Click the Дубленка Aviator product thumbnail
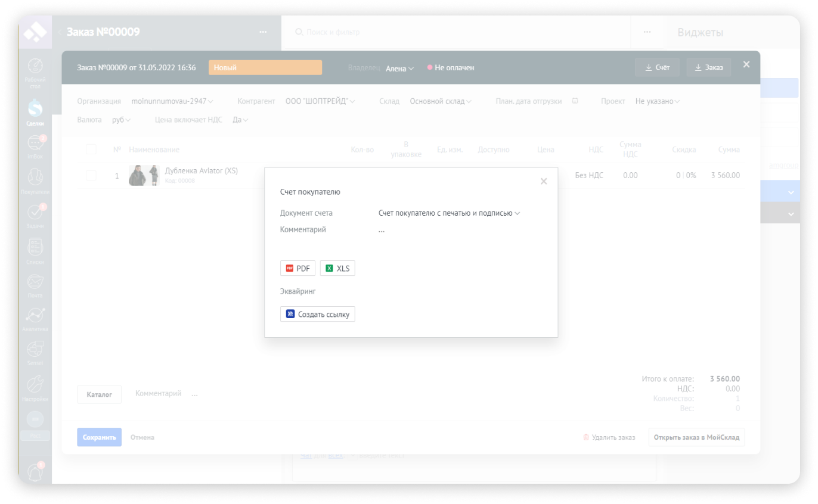 point(144,175)
